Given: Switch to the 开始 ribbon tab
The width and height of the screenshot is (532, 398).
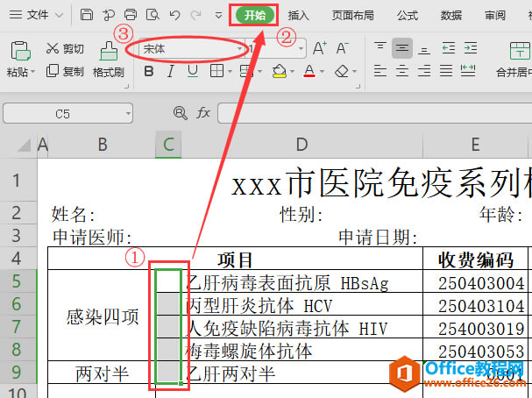Looking at the screenshot, I should coord(255,15).
